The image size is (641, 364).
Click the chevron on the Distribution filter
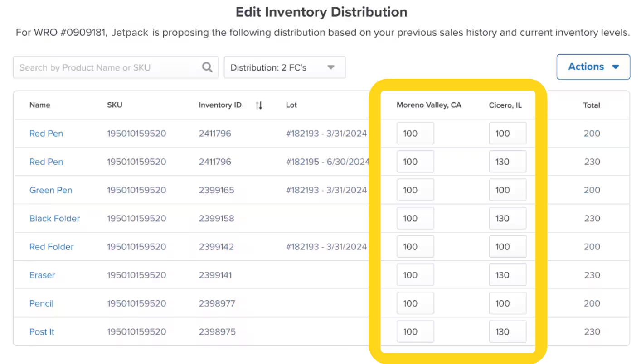pyautogui.click(x=331, y=67)
